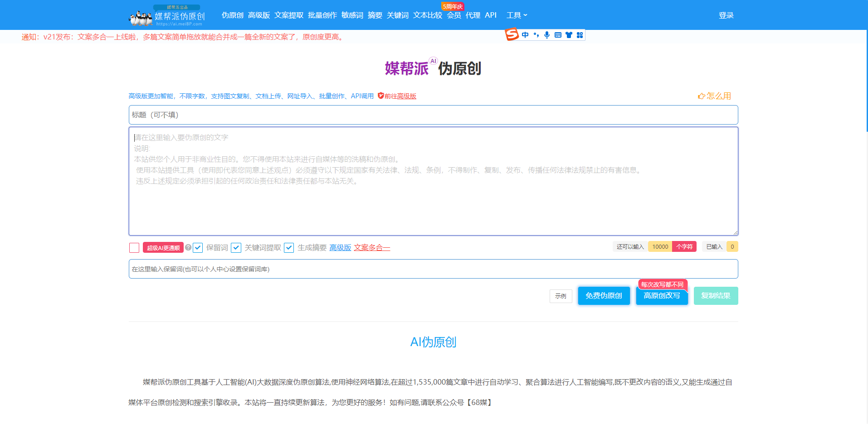Screen dimensions: 868x424
Task: Click the title input field 标题（可不填）
Action: coord(433,115)
